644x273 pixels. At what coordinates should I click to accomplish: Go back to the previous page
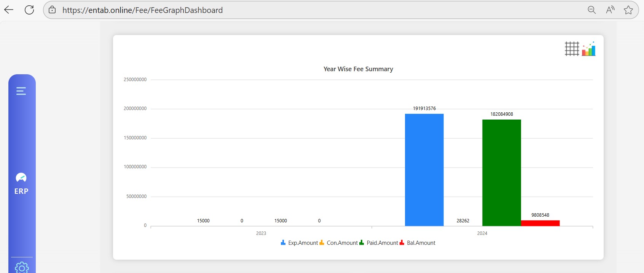(x=9, y=10)
